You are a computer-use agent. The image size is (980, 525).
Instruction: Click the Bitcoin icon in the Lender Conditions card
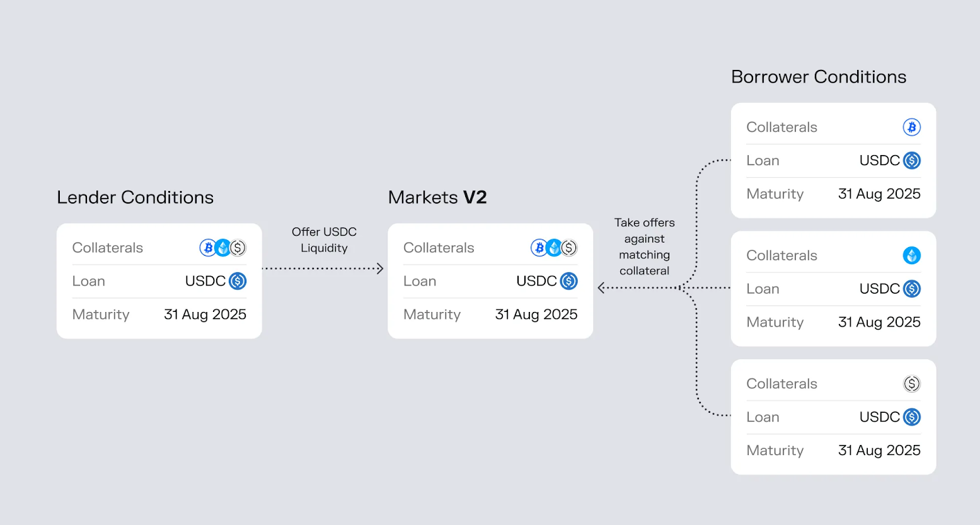207,248
